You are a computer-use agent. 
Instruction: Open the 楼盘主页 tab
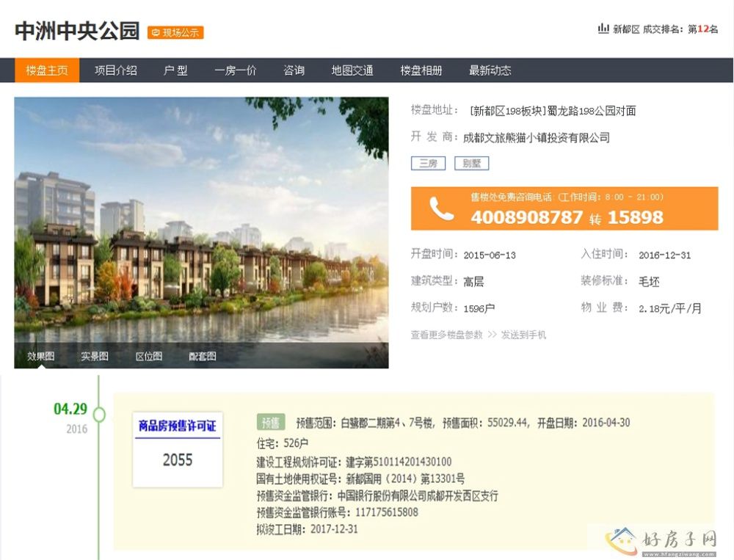tap(47, 70)
